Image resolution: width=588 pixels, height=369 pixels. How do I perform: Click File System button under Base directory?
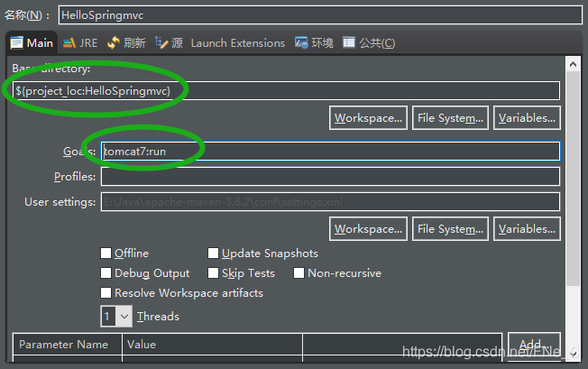click(450, 118)
